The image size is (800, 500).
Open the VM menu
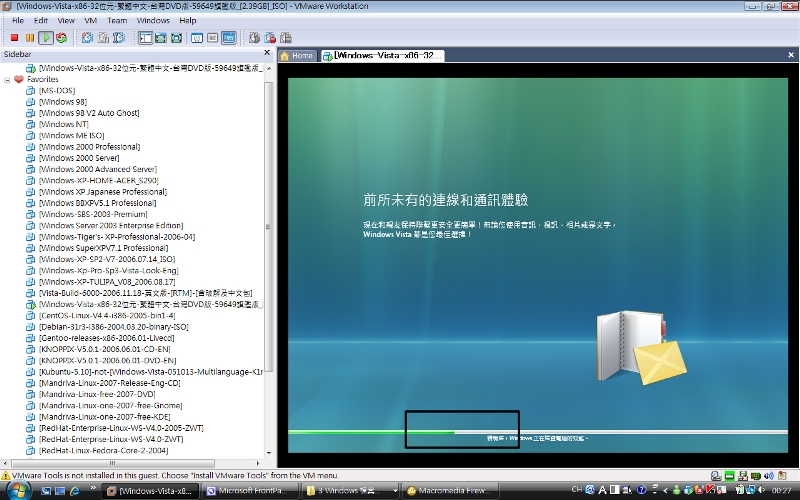pos(91,20)
